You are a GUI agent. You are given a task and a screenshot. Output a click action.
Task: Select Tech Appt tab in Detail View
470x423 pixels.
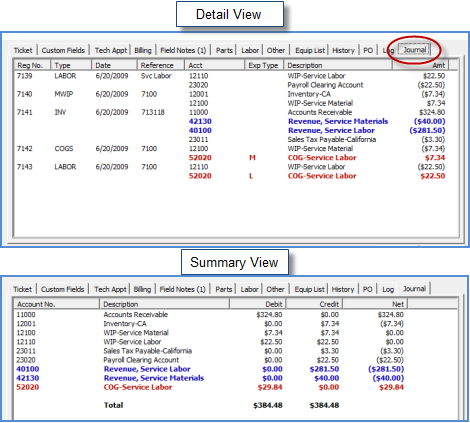[111, 50]
